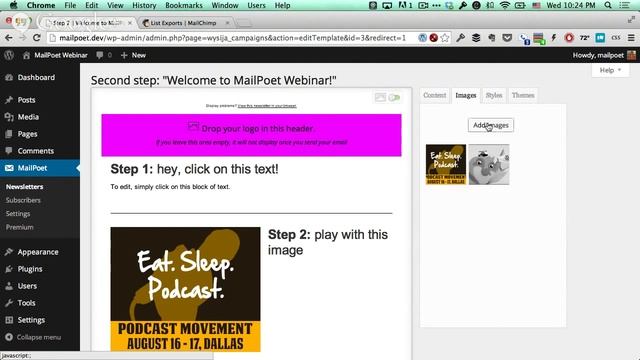
Task: Open the Dashboard sidebar item
Action: pyautogui.click(x=36, y=78)
